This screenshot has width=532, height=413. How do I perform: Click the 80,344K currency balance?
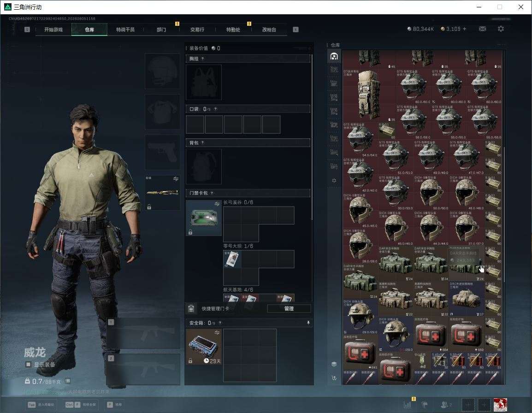420,29
